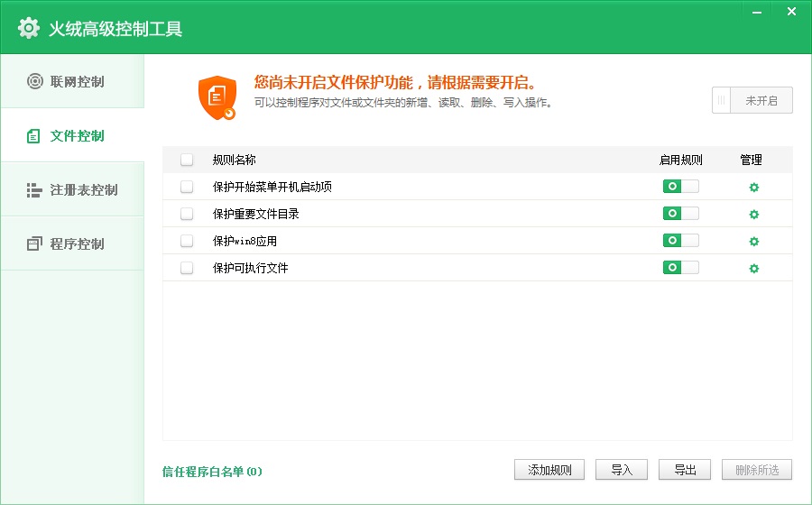This screenshot has height=505, width=812.
Task: Toggle the 保护可执行文件 rule switch
Action: click(680, 268)
